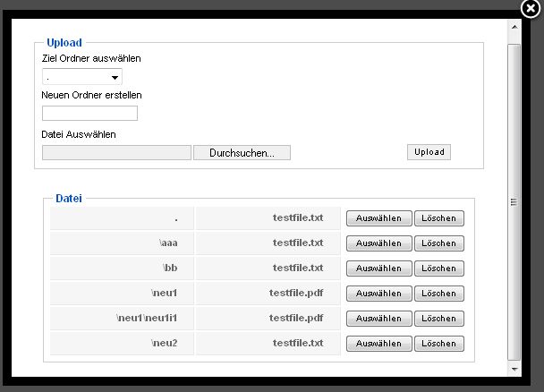Click the \aaa folder cell
The image size is (544, 392).
(x=122, y=243)
